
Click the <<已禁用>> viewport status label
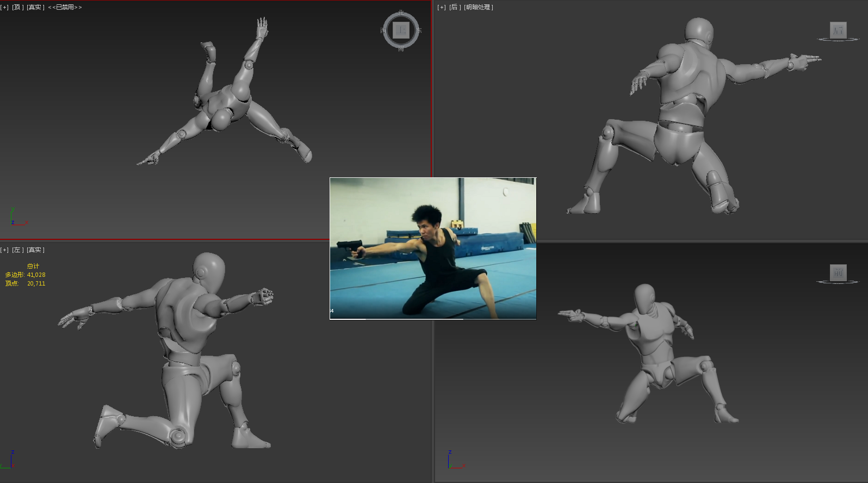point(65,8)
